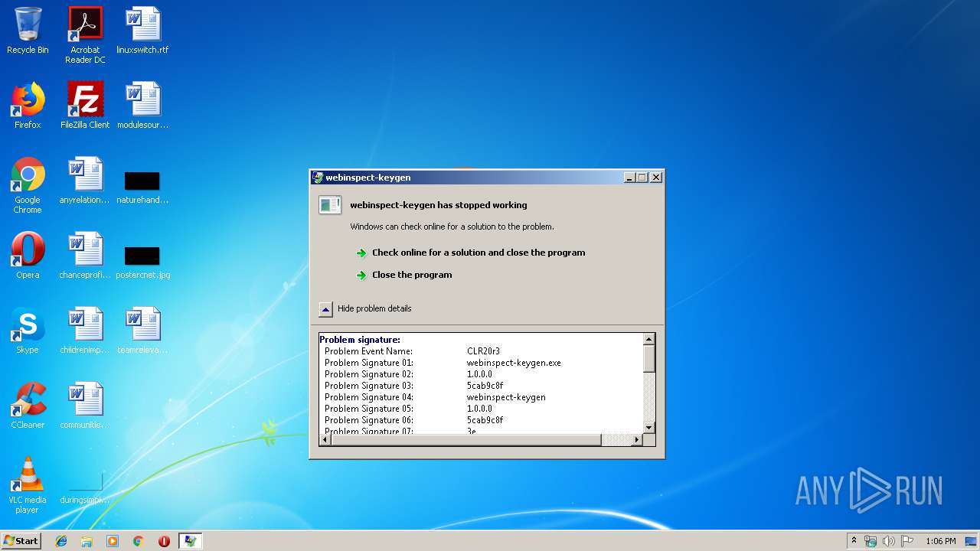The image size is (980, 551).
Task: Click details box vertical scroll up arrow
Action: [x=649, y=339]
